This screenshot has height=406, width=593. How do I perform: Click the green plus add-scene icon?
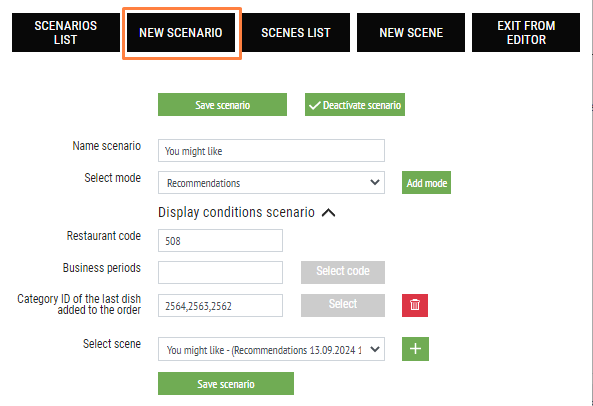[415, 349]
